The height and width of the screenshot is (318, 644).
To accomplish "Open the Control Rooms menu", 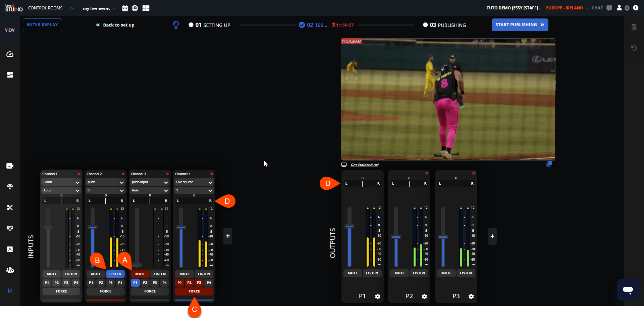I will [45, 8].
